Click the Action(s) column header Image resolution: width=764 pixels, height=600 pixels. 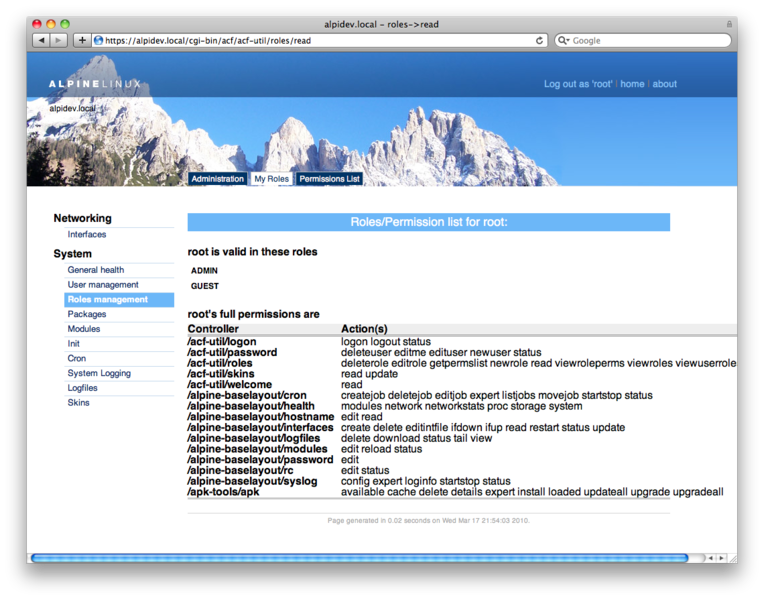[364, 329]
